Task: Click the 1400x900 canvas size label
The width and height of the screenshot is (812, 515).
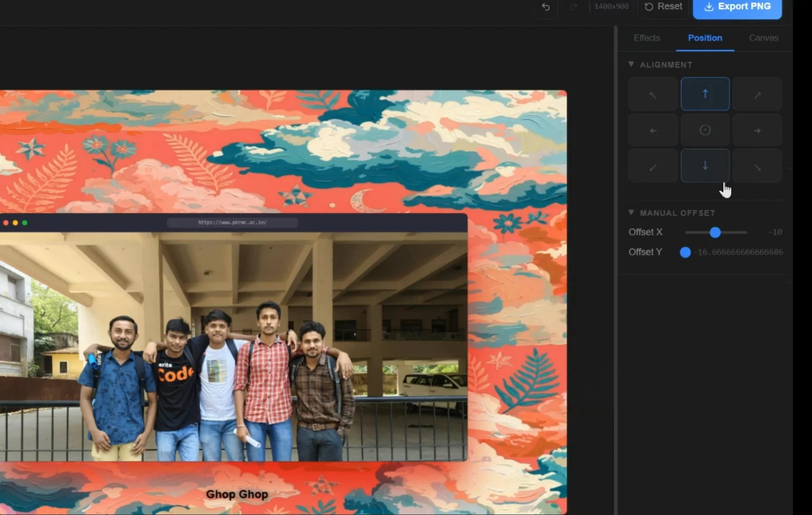Action: [x=611, y=7]
